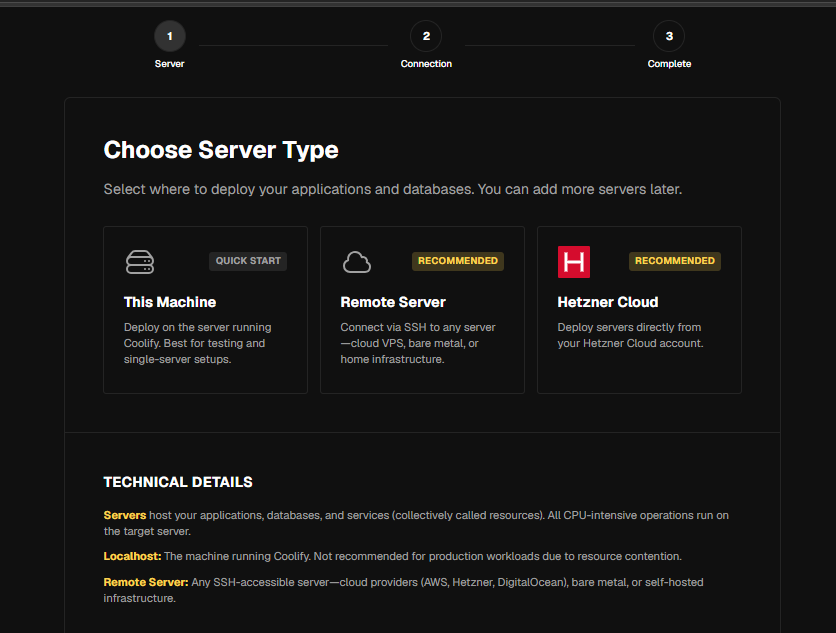Choose the Remote Server option
Screen dimensions: 836x633
[x=422, y=310]
